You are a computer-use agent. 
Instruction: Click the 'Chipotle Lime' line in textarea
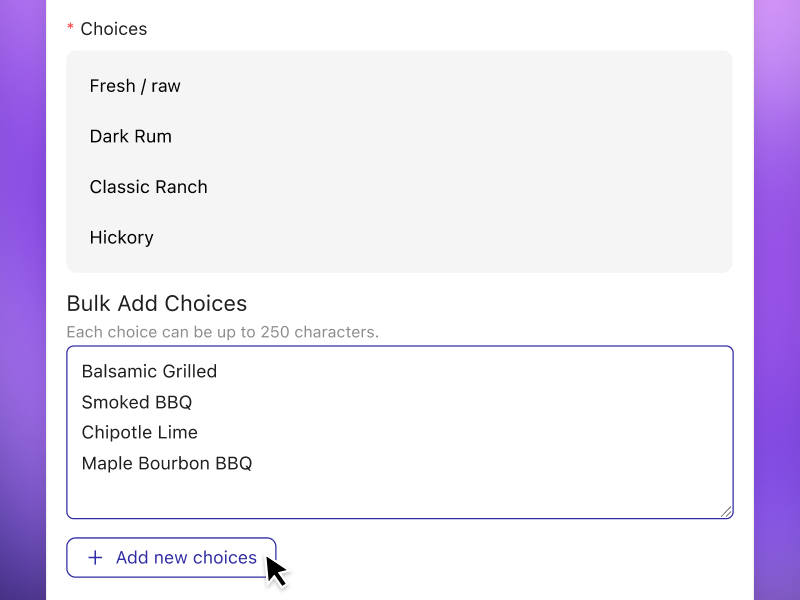[x=139, y=432]
